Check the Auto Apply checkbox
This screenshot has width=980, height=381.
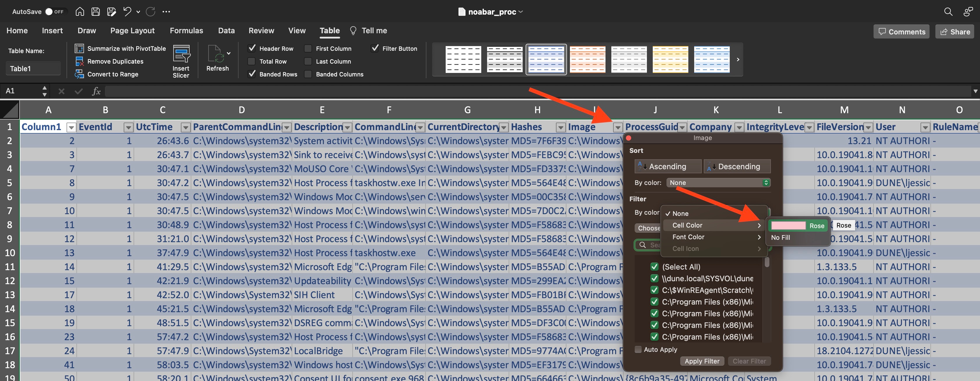(638, 349)
